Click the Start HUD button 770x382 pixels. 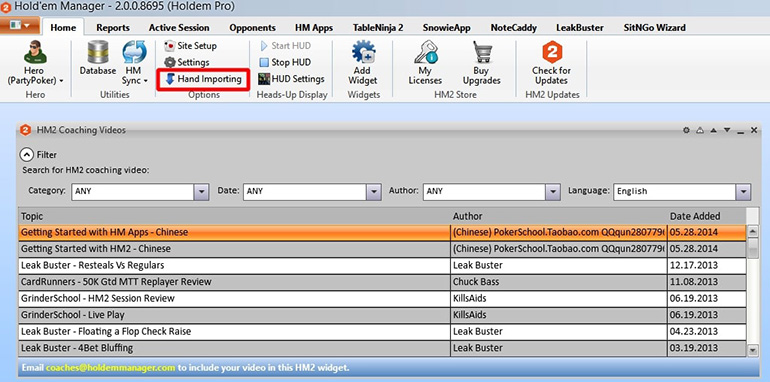coord(285,46)
